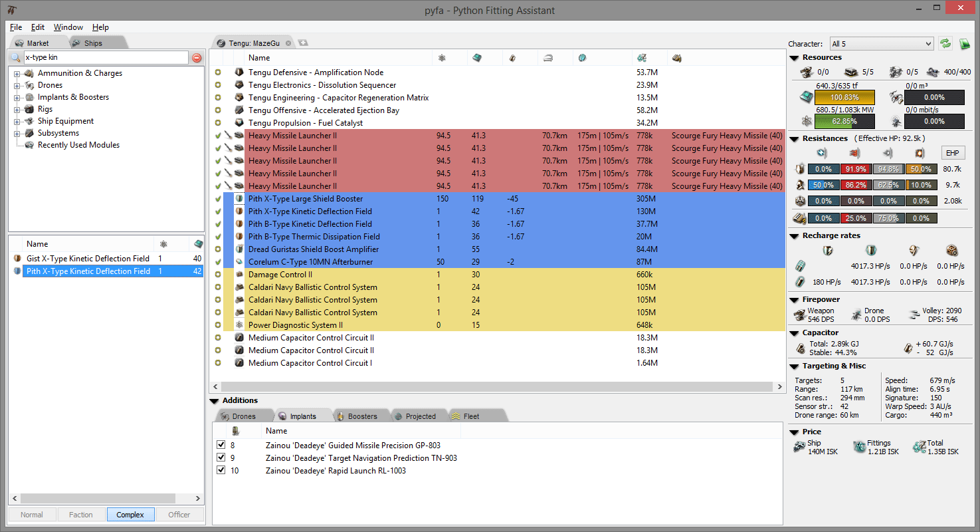
Task: Click the Ship price icon
Action: click(x=799, y=447)
